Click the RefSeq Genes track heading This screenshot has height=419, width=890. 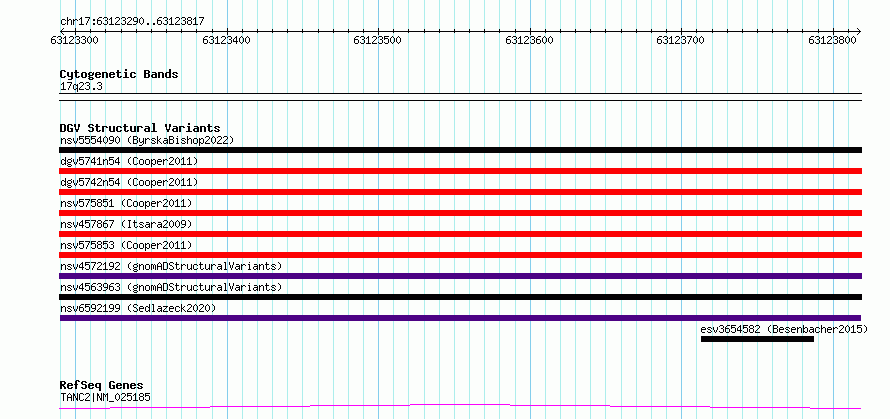(101, 386)
